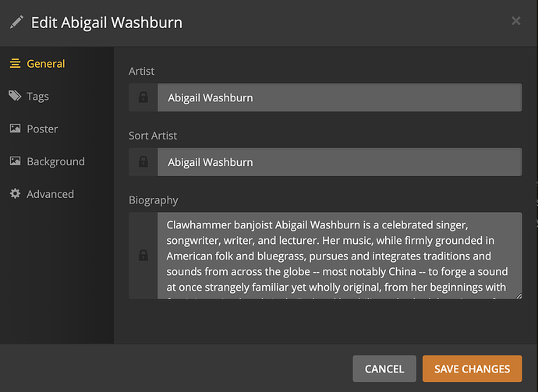Switch to the Tags tab

[37, 97]
